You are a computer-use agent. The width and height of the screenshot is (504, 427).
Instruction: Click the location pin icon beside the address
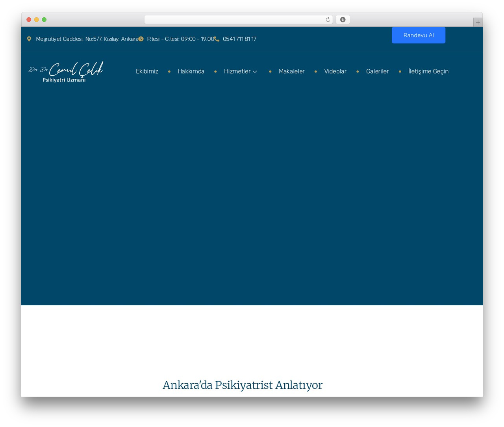[x=29, y=39]
